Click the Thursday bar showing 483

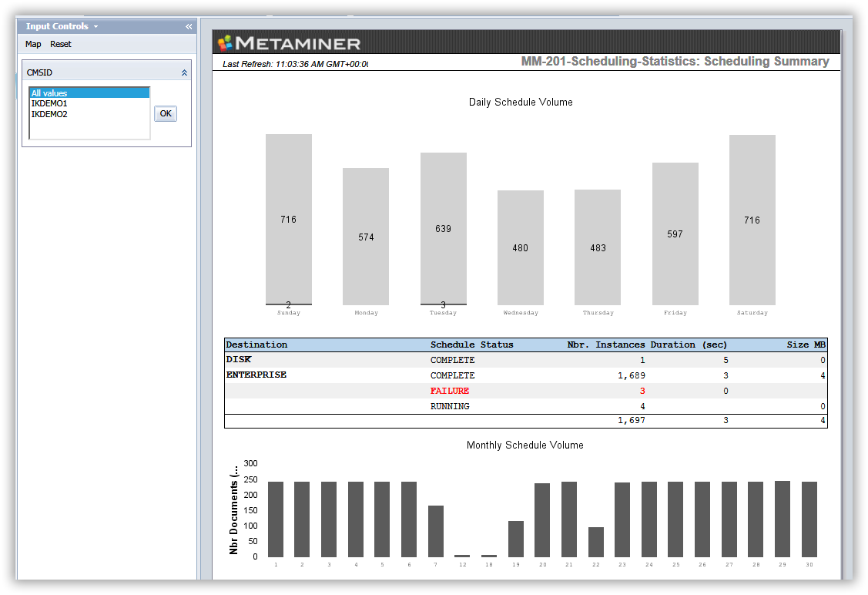[598, 247]
